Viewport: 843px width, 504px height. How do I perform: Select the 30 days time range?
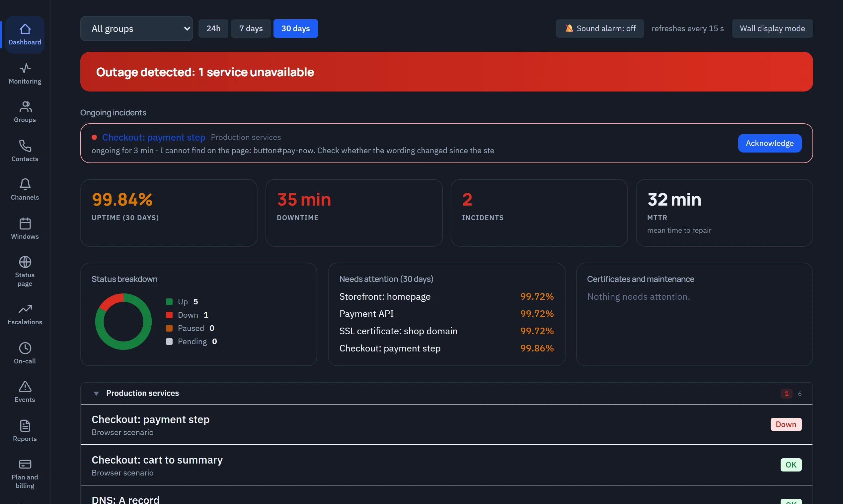tap(295, 29)
